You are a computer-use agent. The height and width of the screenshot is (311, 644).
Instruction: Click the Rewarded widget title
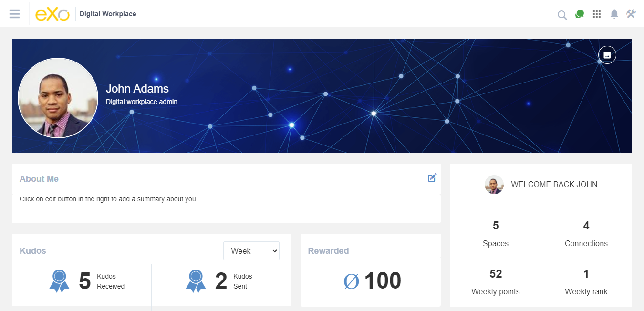(328, 251)
